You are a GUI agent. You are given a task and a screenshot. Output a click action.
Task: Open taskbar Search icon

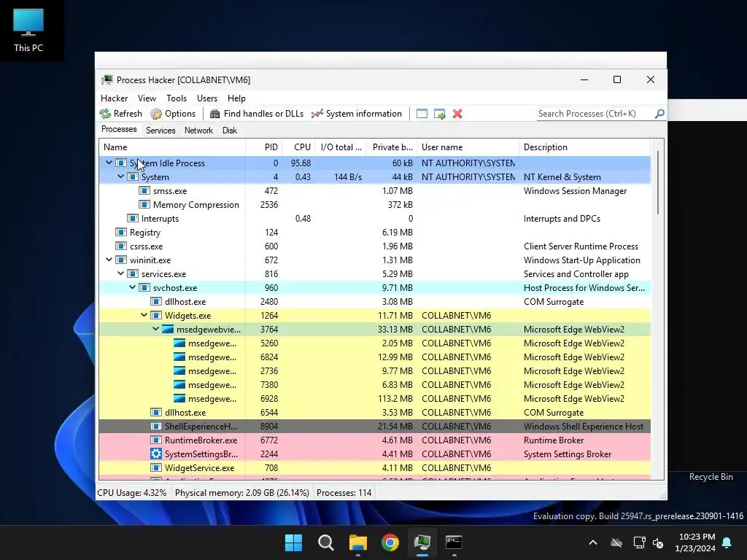pos(326,542)
